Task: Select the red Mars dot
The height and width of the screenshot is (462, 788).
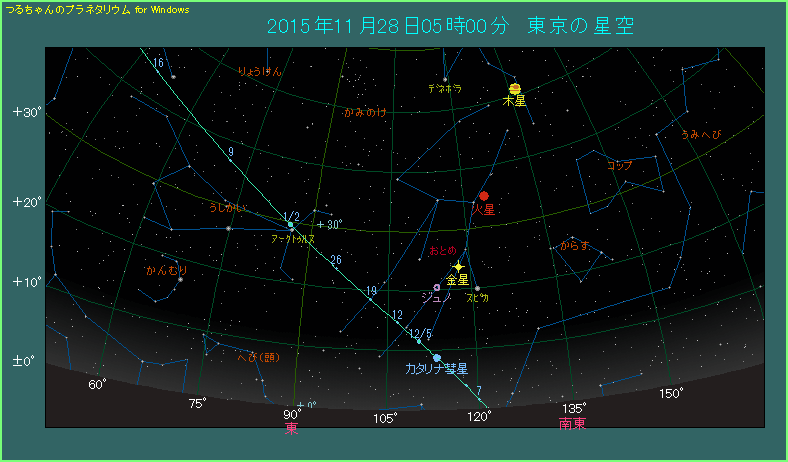Action: 484,196
